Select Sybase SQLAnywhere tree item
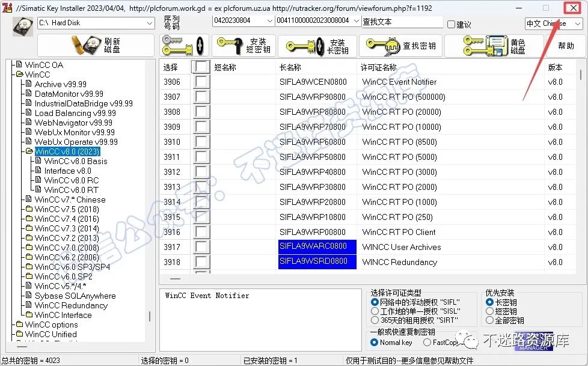588x366 pixels. point(75,296)
